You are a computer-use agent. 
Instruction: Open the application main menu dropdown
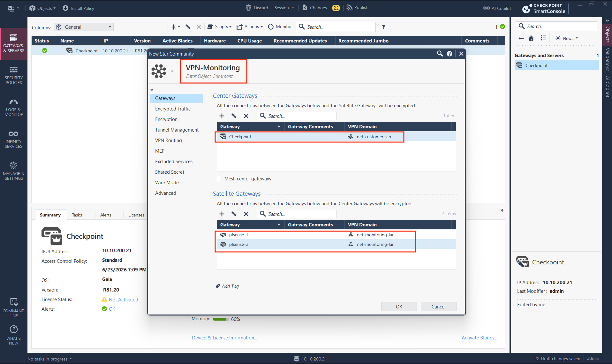[x=13, y=8]
